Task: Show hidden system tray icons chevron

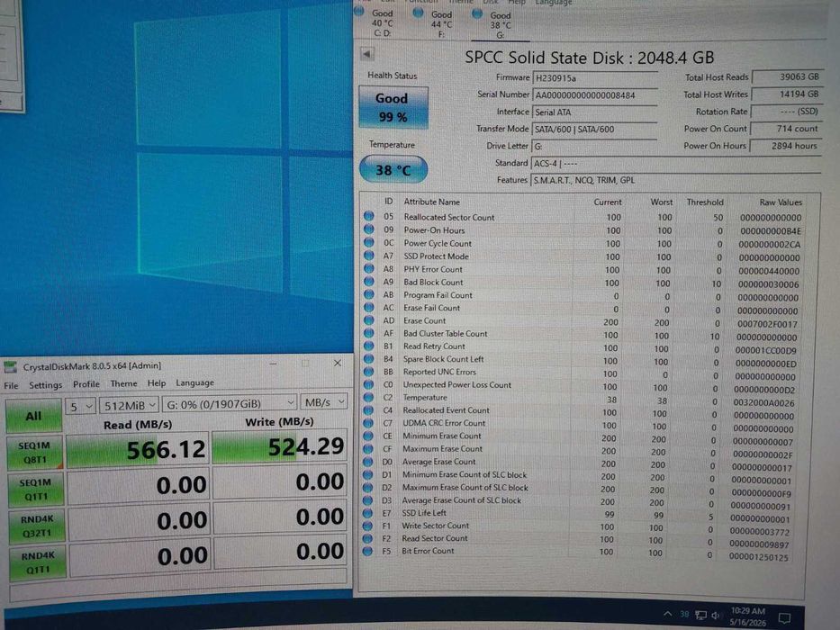Action: click(x=667, y=614)
